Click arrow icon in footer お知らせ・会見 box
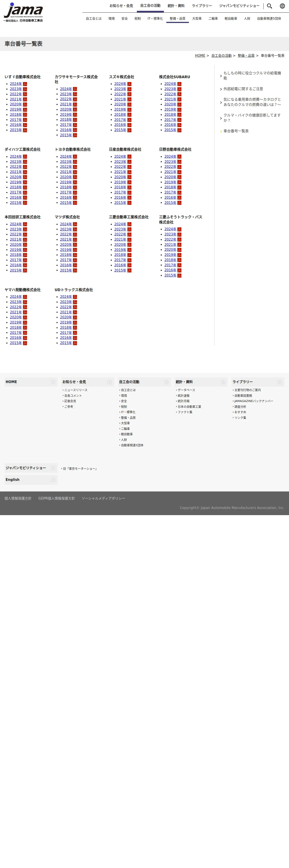289x868 pixels. click(x=110, y=382)
